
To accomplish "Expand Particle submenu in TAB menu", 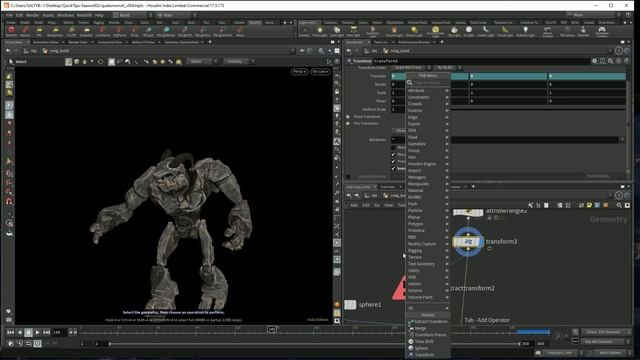I will pyautogui.click(x=428, y=211).
